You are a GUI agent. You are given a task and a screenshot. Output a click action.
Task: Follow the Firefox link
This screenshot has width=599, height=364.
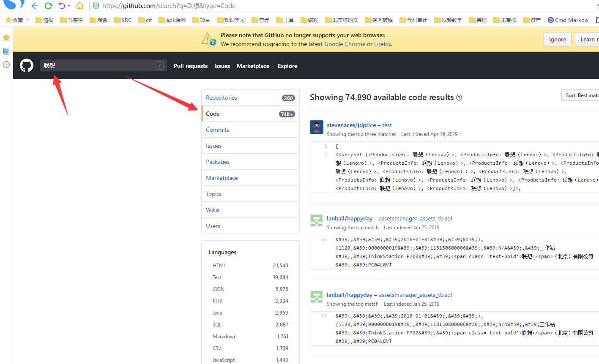383,44
